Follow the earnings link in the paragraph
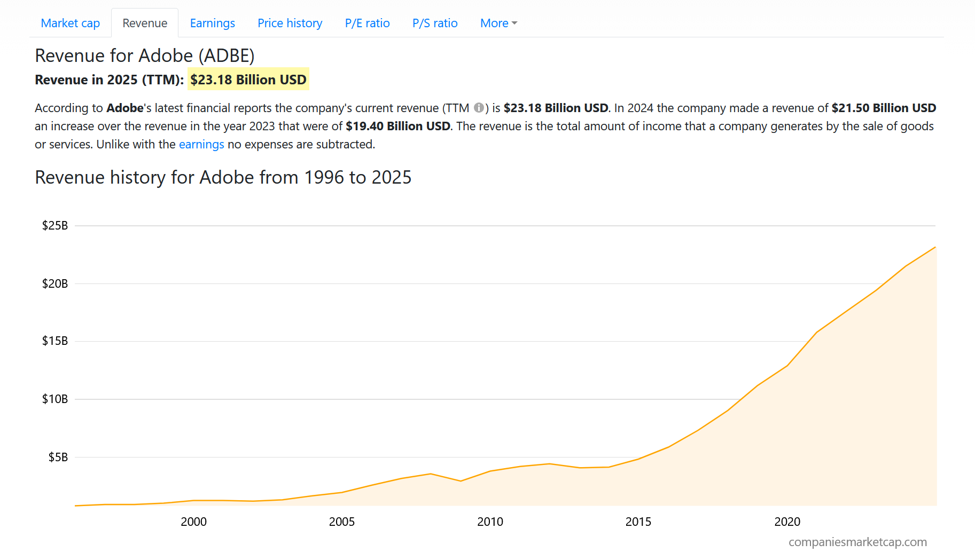The height and width of the screenshot is (560, 975). point(201,144)
